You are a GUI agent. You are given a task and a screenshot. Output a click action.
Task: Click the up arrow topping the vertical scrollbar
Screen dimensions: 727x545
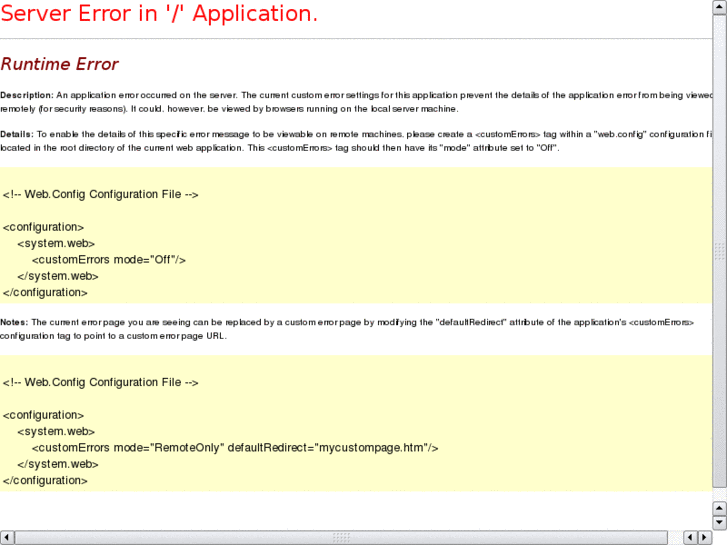point(719,7)
